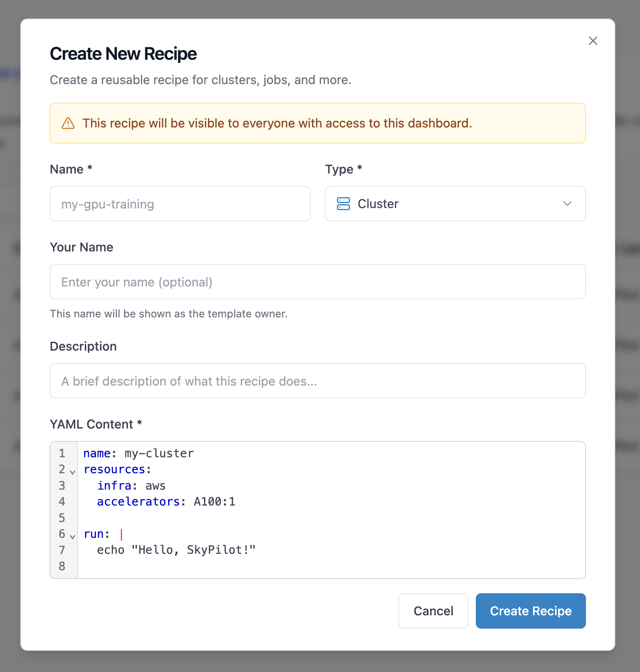640x672 pixels.
Task: Click the Name input field
Action: [x=180, y=204]
